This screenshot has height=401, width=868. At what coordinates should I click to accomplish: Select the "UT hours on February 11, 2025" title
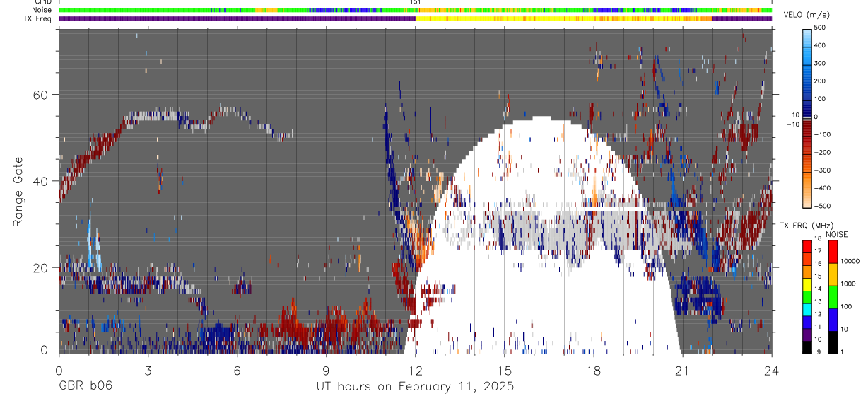(415, 387)
